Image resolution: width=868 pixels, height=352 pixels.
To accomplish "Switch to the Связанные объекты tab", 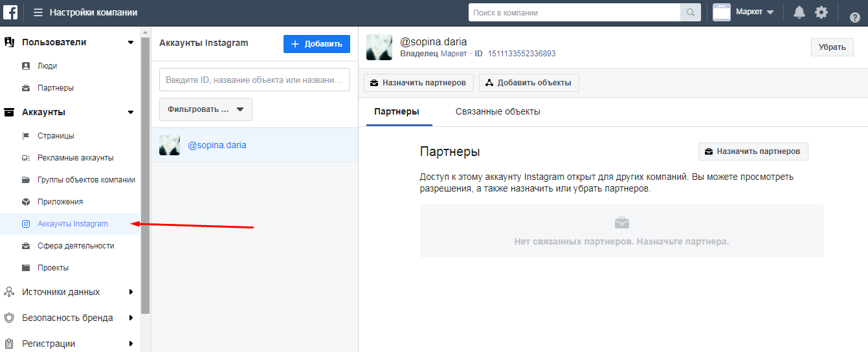I will pos(497,111).
